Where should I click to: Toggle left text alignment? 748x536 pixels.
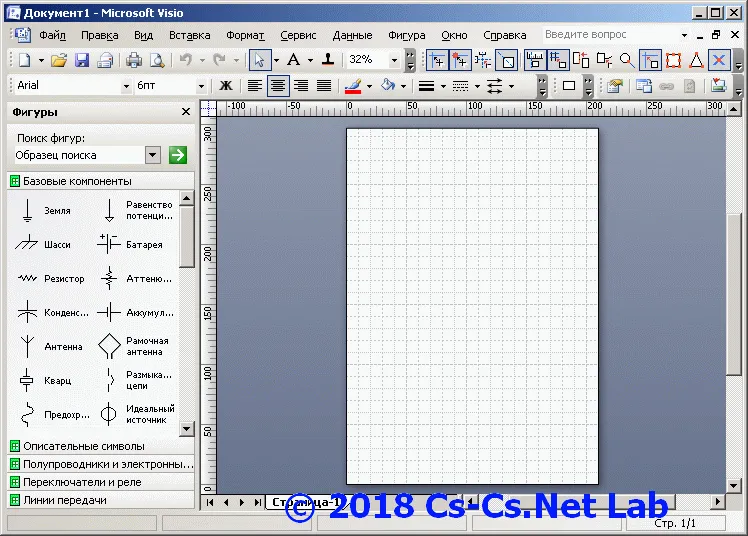(x=255, y=86)
